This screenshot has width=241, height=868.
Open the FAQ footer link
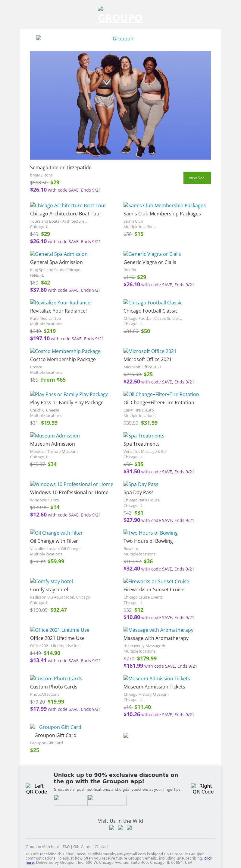pos(66,847)
